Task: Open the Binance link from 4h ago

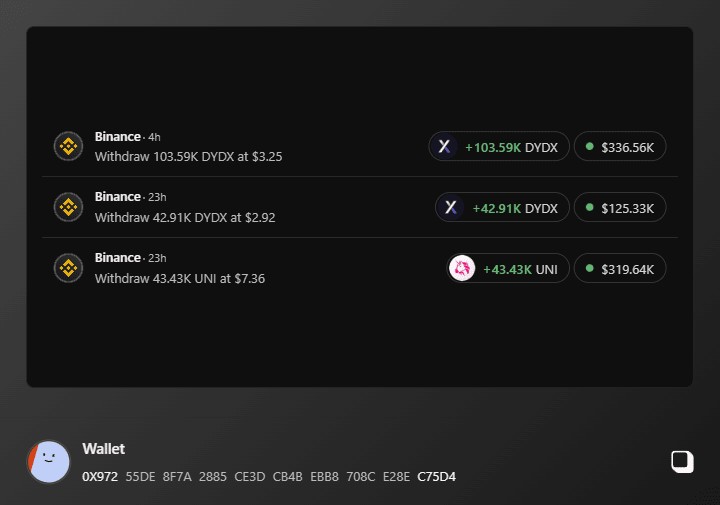Action: (x=117, y=136)
